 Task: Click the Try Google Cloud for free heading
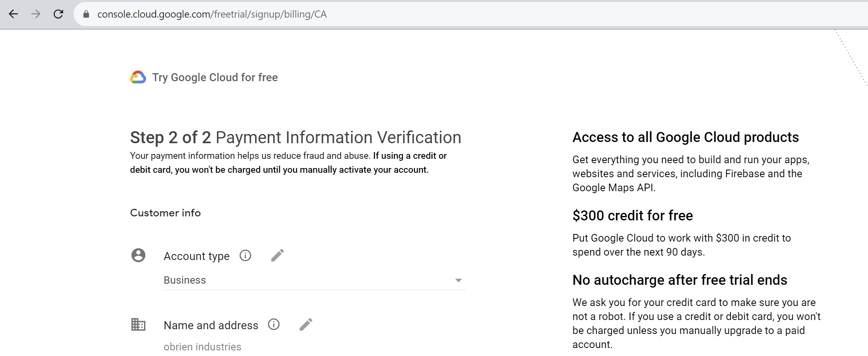[x=215, y=77]
